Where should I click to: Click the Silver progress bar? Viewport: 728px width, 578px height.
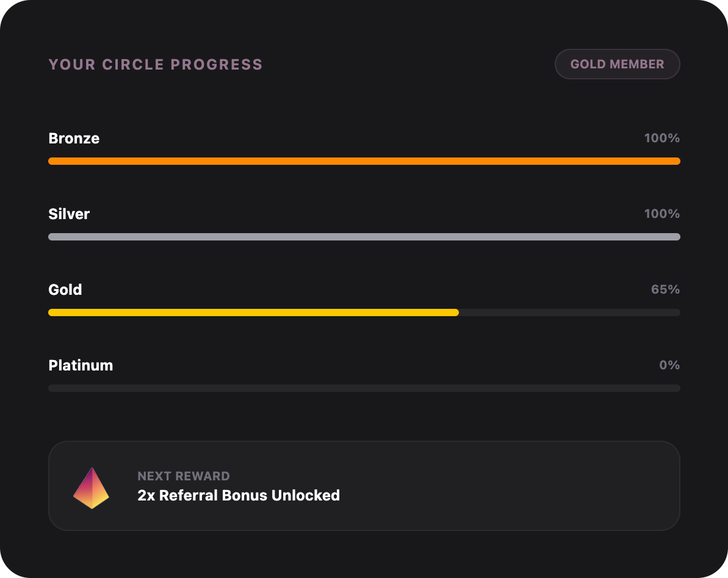click(x=364, y=237)
